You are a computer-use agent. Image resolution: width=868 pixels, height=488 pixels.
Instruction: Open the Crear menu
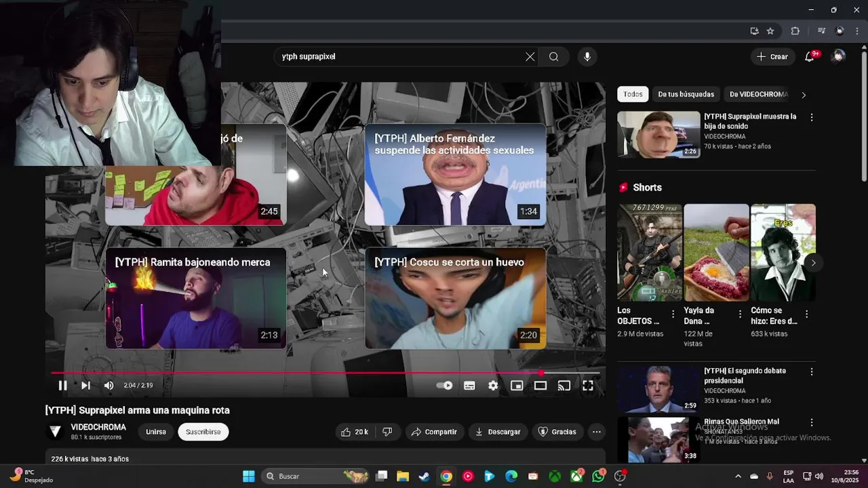[x=772, y=57]
